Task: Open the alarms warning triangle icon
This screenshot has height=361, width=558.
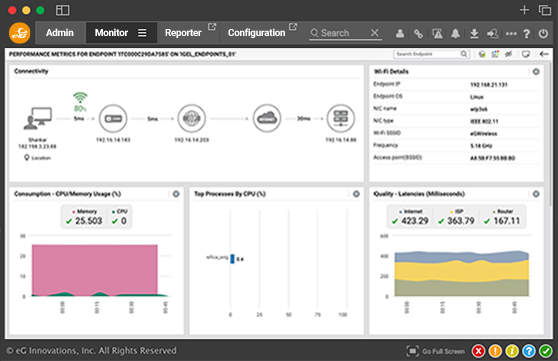Action: [437, 34]
